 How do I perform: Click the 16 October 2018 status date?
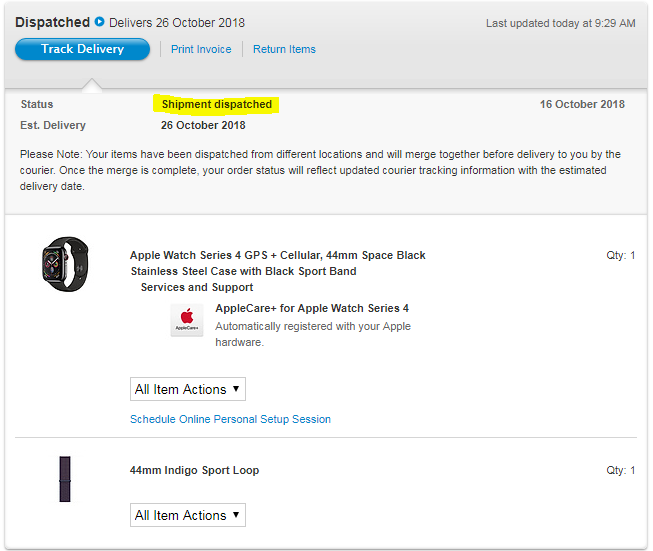coord(582,104)
